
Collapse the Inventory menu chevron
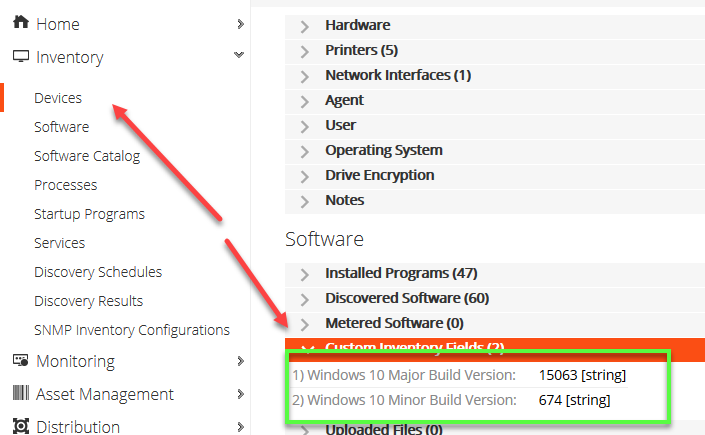coord(239,57)
